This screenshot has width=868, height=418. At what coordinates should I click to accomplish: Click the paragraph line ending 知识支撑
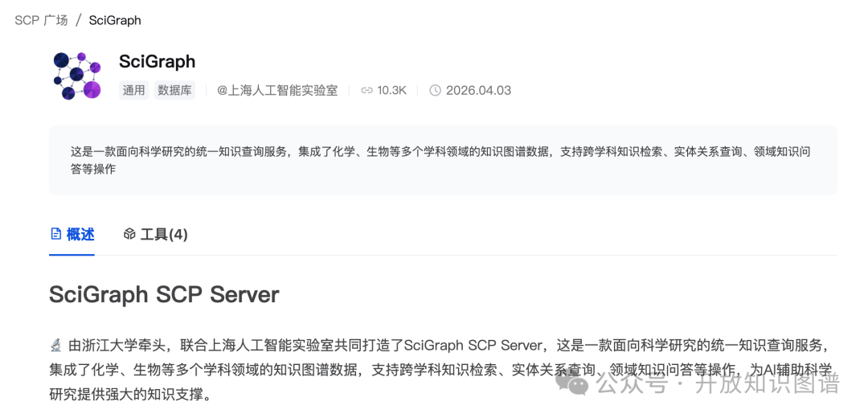click(x=131, y=395)
